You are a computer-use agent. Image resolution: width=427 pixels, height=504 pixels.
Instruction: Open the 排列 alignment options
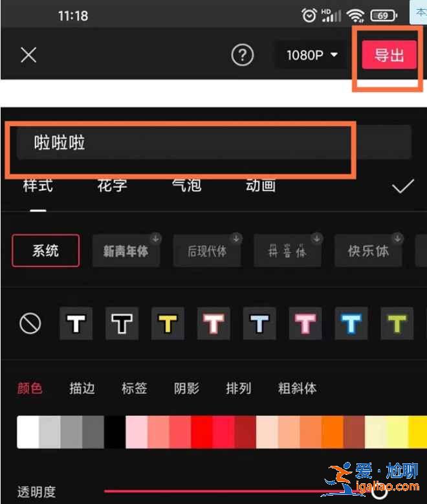coord(239,388)
